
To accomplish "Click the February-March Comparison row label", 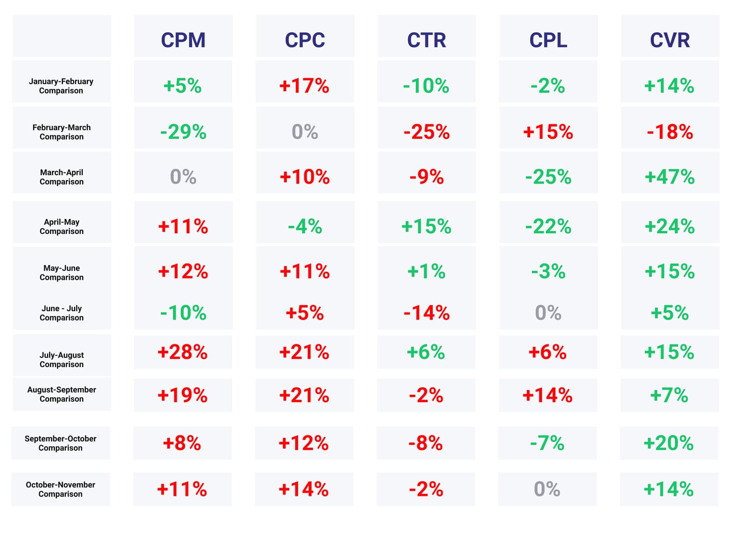I will click(x=61, y=132).
